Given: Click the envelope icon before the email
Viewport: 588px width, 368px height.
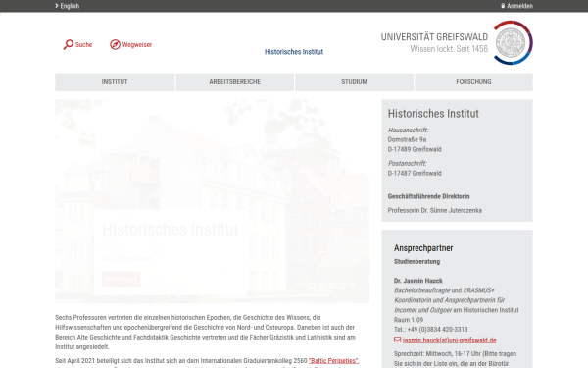Looking at the screenshot, I should (x=398, y=340).
